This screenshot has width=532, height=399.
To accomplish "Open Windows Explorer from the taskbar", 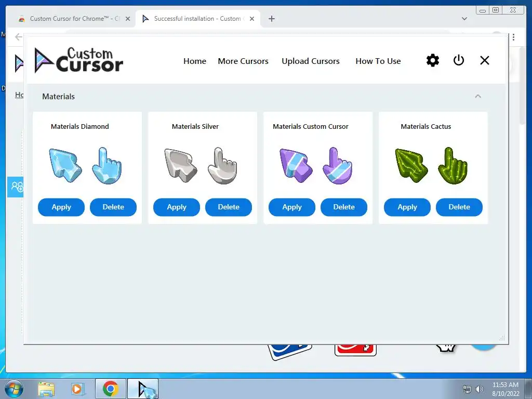I will (x=46, y=389).
